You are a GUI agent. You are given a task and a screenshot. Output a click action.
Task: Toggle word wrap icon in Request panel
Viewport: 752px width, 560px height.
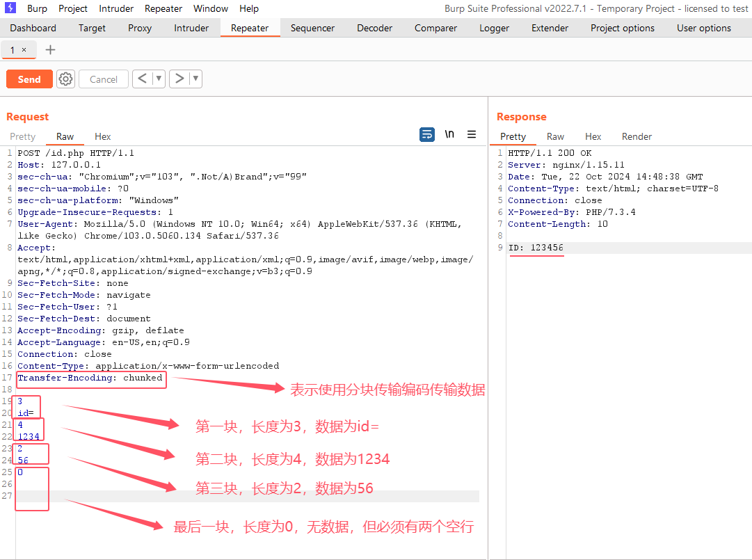(x=427, y=135)
